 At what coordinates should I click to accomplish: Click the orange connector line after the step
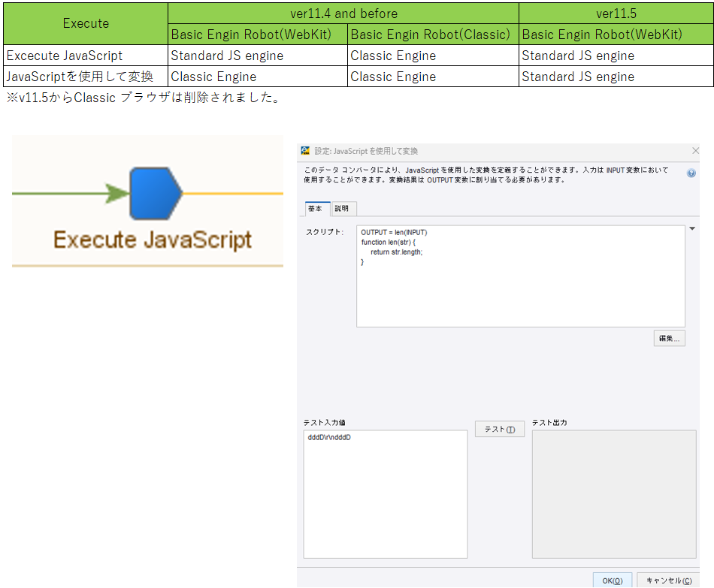[x=233, y=194]
